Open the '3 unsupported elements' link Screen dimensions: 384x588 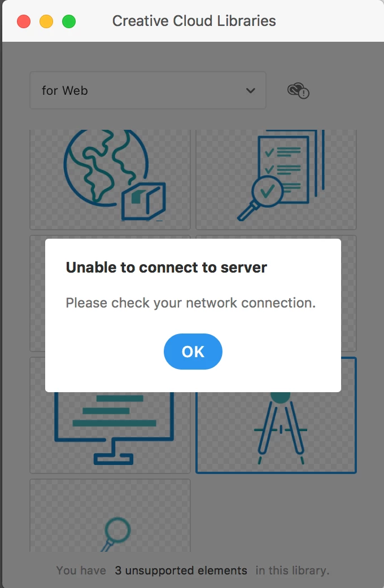(181, 571)
